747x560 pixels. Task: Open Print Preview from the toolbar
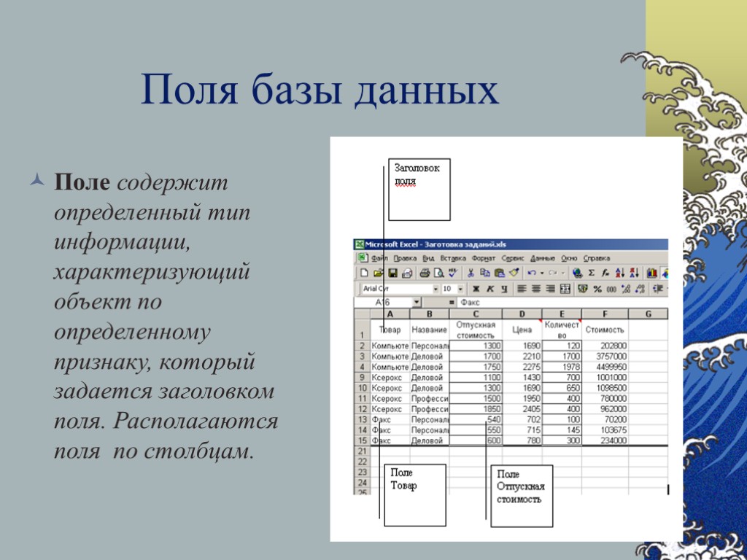(x=439, y=273)
